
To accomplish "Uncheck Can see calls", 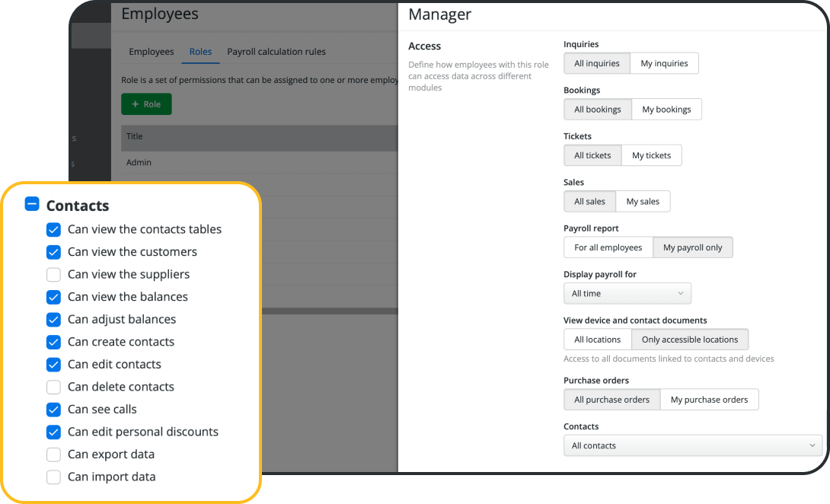I will pos(53,410).
